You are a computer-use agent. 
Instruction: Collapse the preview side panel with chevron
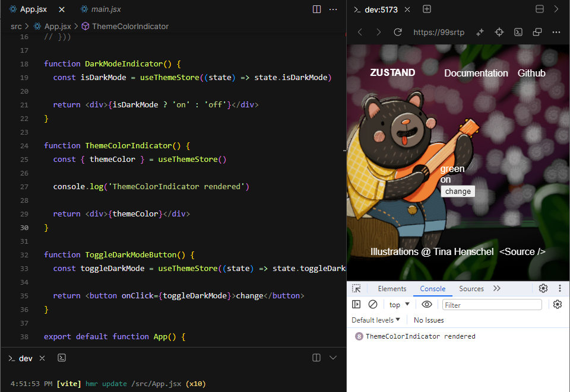556,9
